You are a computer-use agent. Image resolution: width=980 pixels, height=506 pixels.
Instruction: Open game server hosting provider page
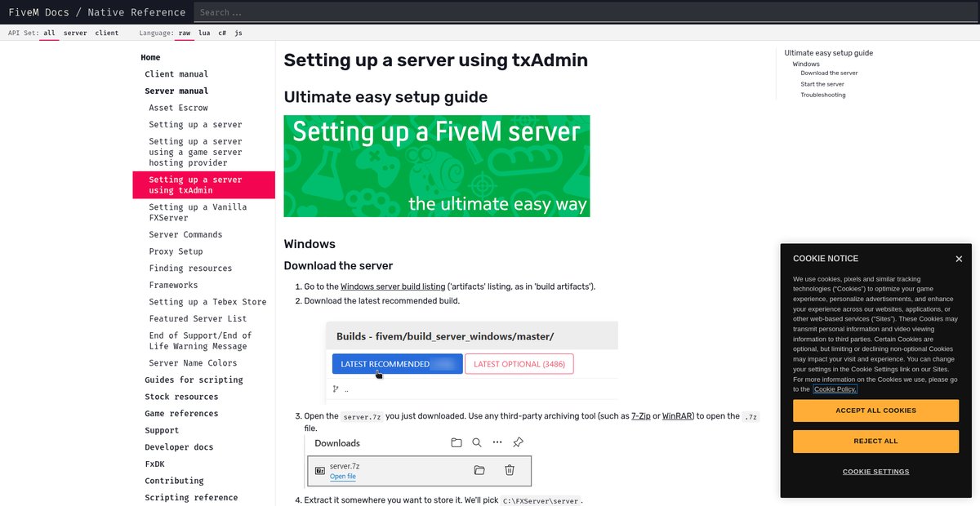click(x=195, y=152)
